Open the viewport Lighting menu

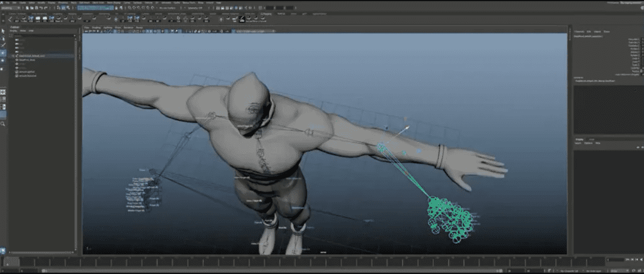(x=107, y=27)
